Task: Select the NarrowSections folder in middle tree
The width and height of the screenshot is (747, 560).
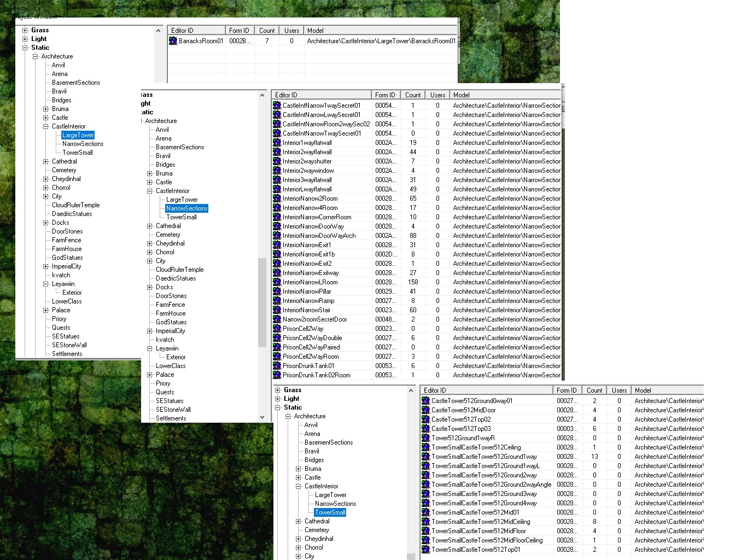Action: pos(187,208)
